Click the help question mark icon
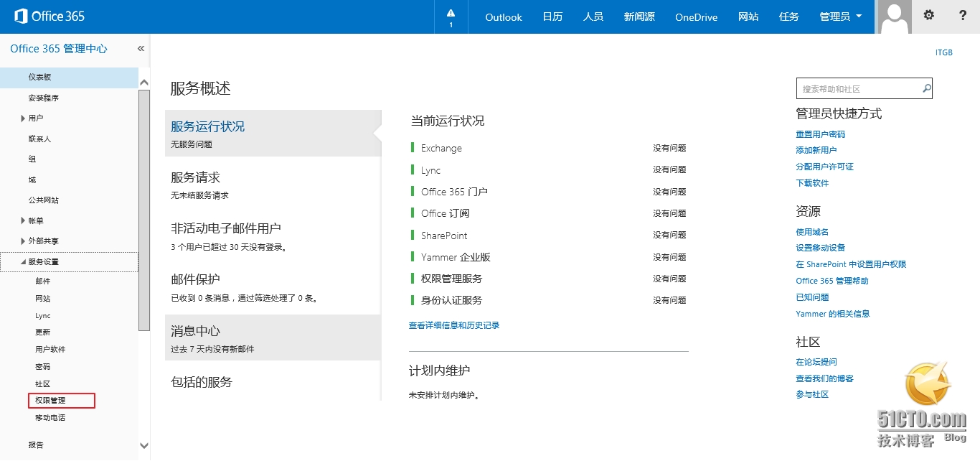 tap(963, 15)
